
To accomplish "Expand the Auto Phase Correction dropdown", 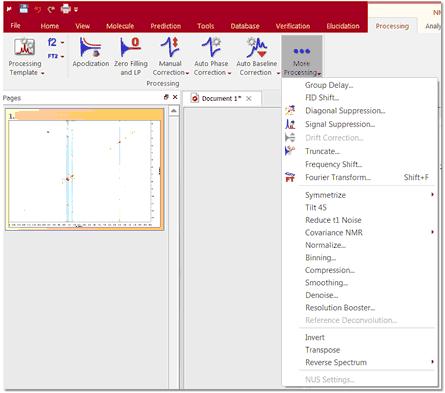I will 229,73.
